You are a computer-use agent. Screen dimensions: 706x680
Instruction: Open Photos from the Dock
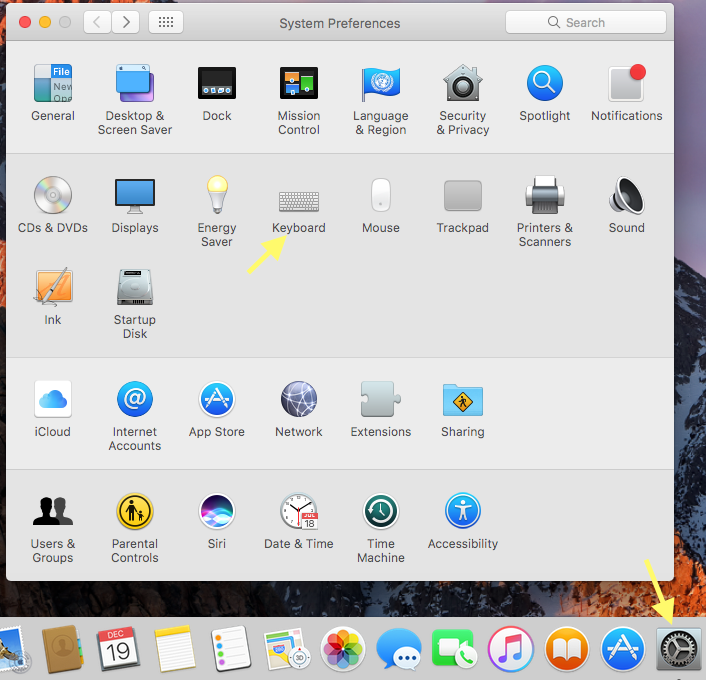point(343,649)
